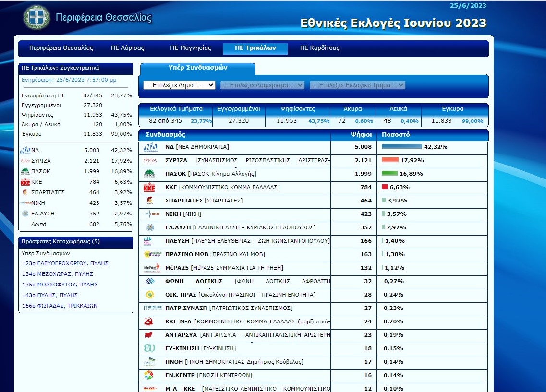546x392 pixels.
Task: Select the ΠΕ Τρικάλων tab
Action: pos(255,48)
